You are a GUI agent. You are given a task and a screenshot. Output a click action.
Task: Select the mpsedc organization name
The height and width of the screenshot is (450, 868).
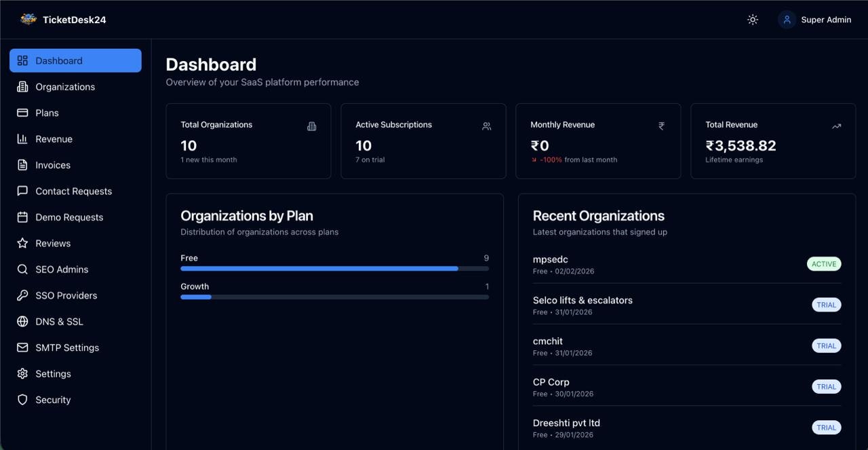click(551, 259)
